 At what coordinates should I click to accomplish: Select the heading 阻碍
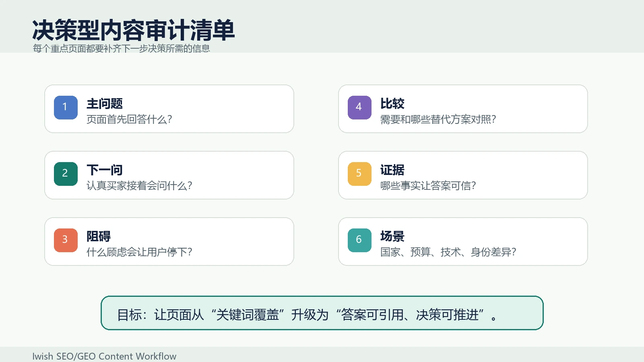tap(99, 237)
